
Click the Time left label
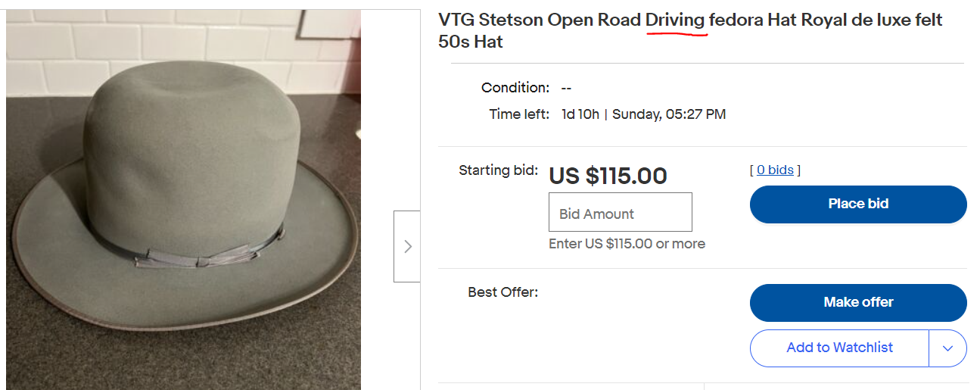(519, 115)
